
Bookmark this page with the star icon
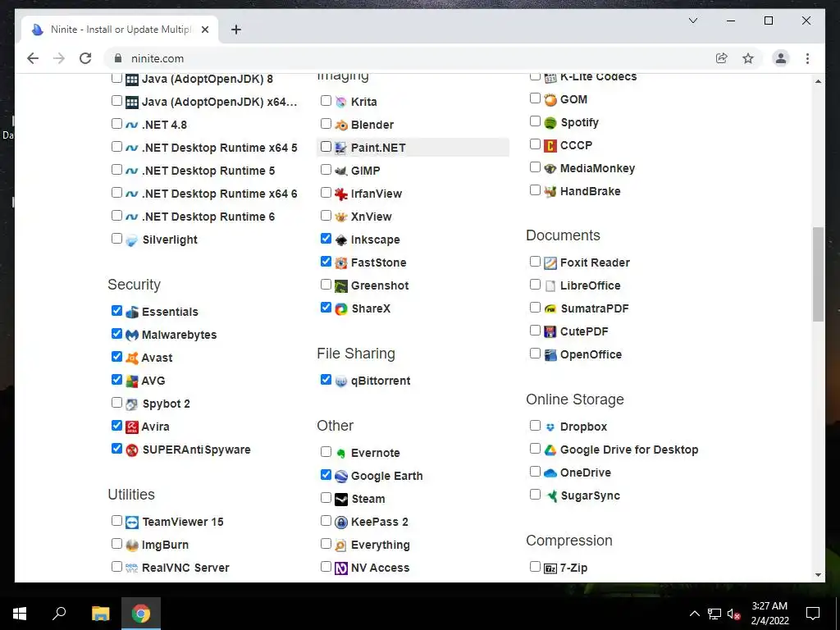coord(748,58)
